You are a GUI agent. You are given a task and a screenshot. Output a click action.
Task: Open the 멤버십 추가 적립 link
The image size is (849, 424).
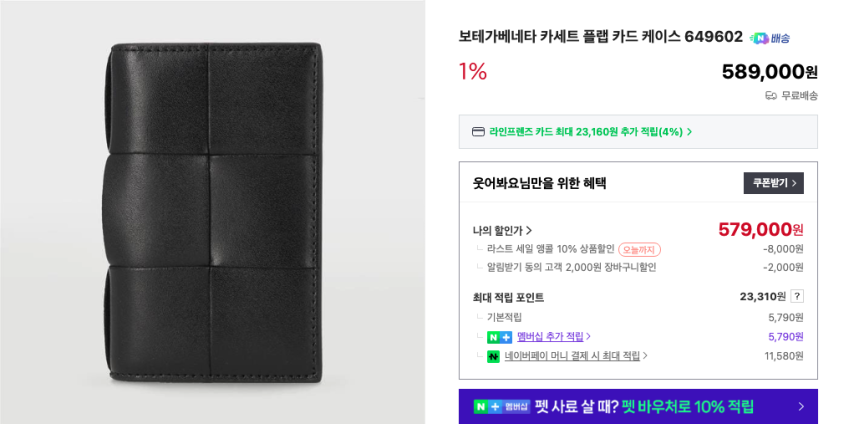[553, 337]
